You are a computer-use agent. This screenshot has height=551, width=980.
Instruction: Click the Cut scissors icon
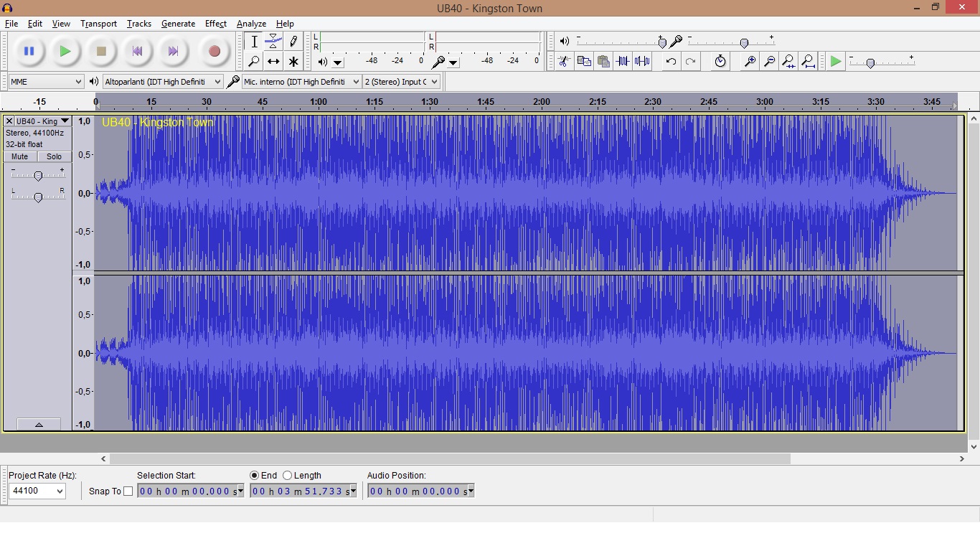pos(565,62)
